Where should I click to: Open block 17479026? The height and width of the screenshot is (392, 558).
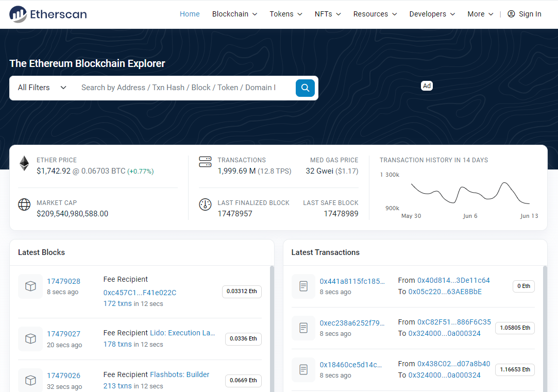tap(64, 376)
